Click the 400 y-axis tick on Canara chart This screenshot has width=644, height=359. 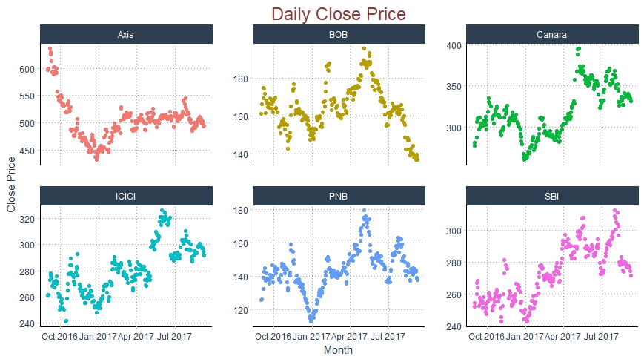(x=454, y=46)
